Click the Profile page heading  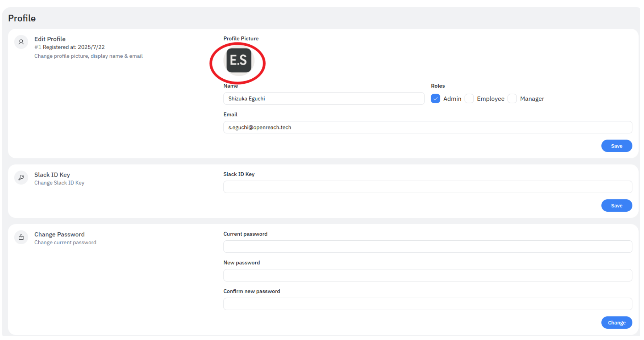click(x=22, y=18)
